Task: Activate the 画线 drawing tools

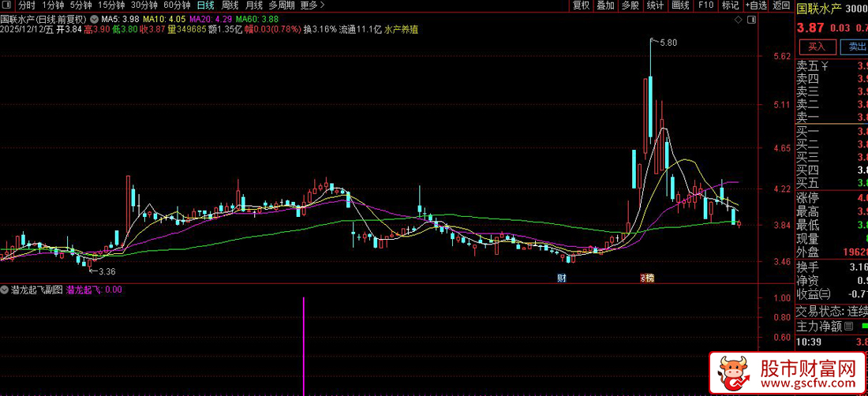Action: (679, 6)
